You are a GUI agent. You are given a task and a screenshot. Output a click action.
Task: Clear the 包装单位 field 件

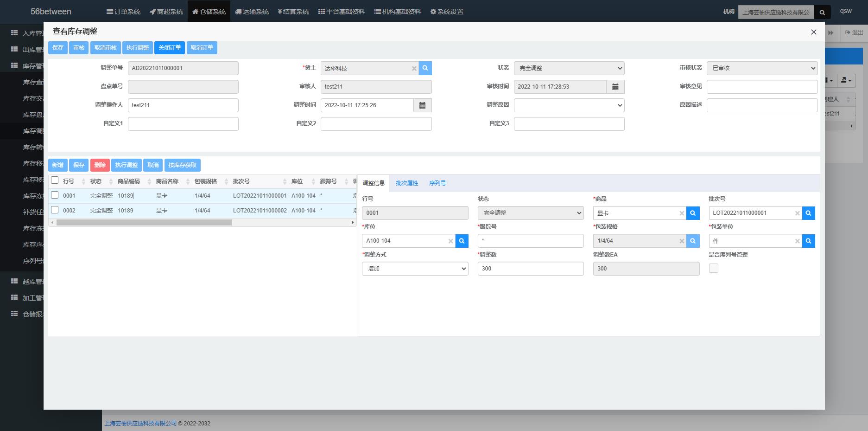tap(797, 241)
